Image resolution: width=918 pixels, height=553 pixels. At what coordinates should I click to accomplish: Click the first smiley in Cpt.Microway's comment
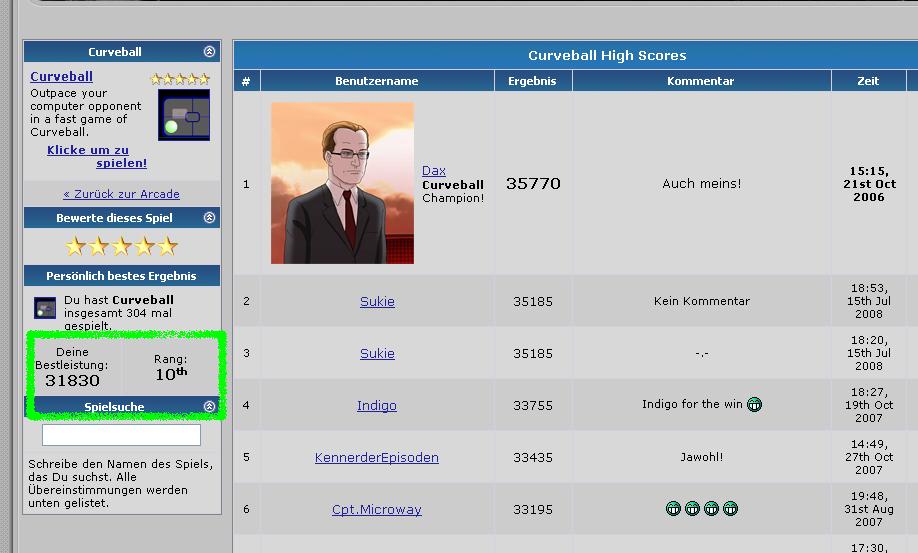tap(673, 509)
